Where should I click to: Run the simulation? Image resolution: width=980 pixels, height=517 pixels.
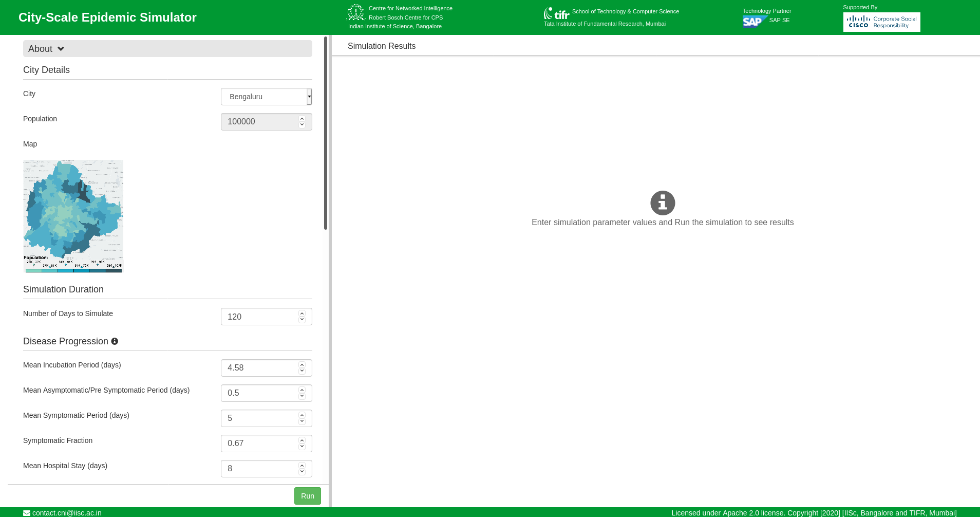(307, 496)
